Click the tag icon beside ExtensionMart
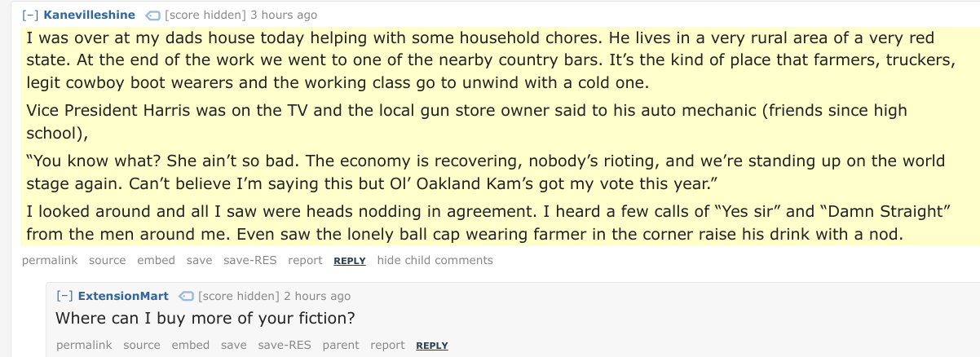 186,296
